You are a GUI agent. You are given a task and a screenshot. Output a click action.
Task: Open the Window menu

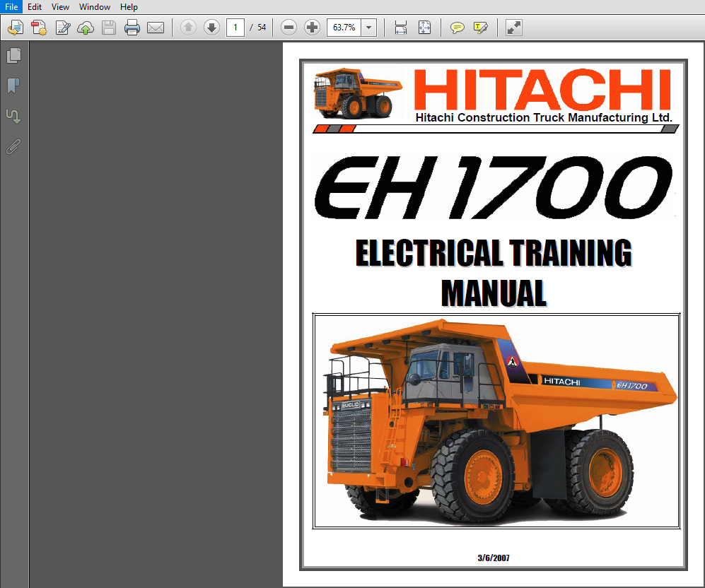point(95,7)
